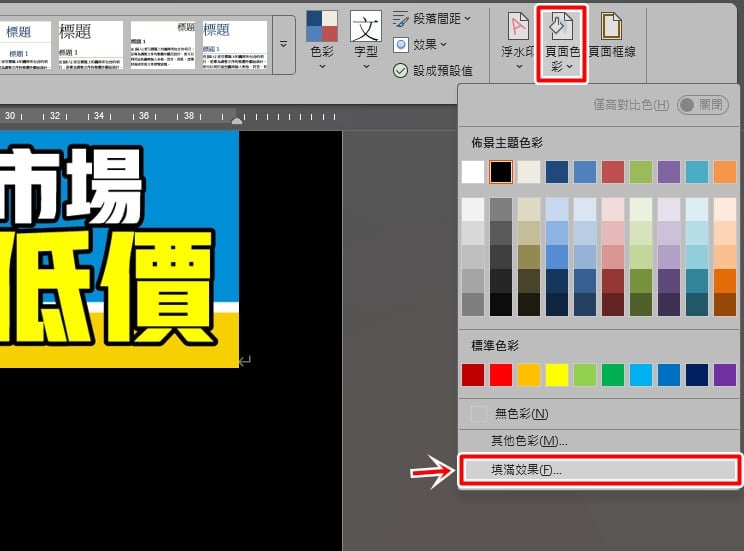The width and height of the screenshot is (744, 551).
Task: Expand the style gallery more arrow
Action: [x=283, y=45]
